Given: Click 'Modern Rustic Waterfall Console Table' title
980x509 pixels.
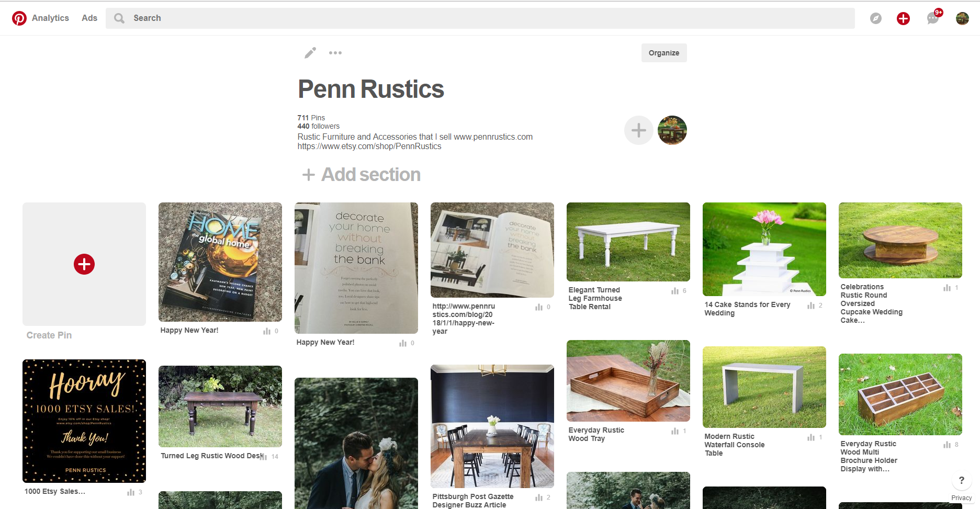Looking at the screenshot, I should click(x=735, y=445).
